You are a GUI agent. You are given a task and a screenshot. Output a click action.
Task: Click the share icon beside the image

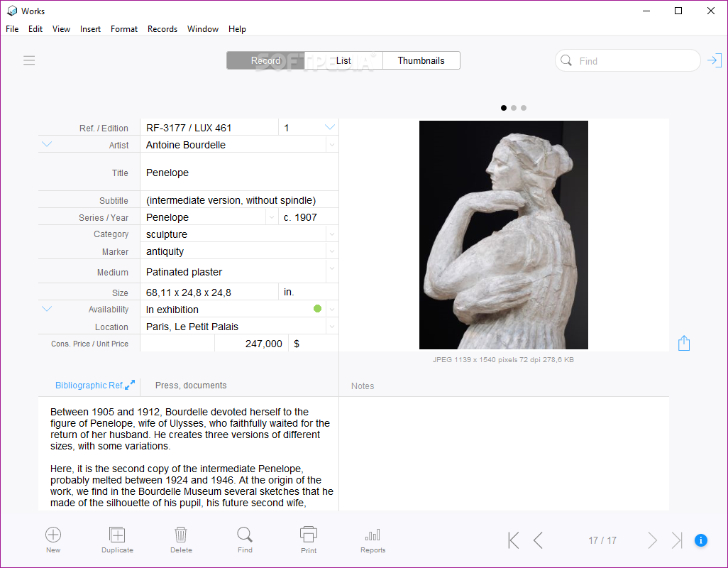click(684, 343)
